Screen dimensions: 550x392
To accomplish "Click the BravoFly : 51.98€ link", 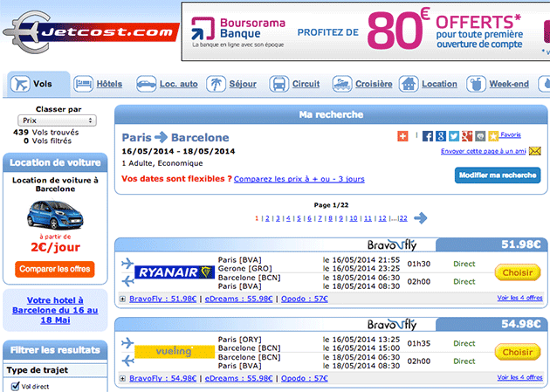I will click(x=162, y=299).
